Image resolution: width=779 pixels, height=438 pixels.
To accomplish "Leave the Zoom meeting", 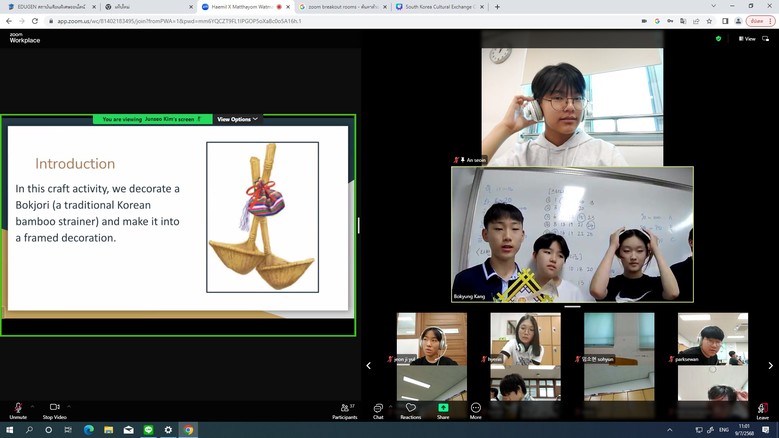I will click(762, 408).
